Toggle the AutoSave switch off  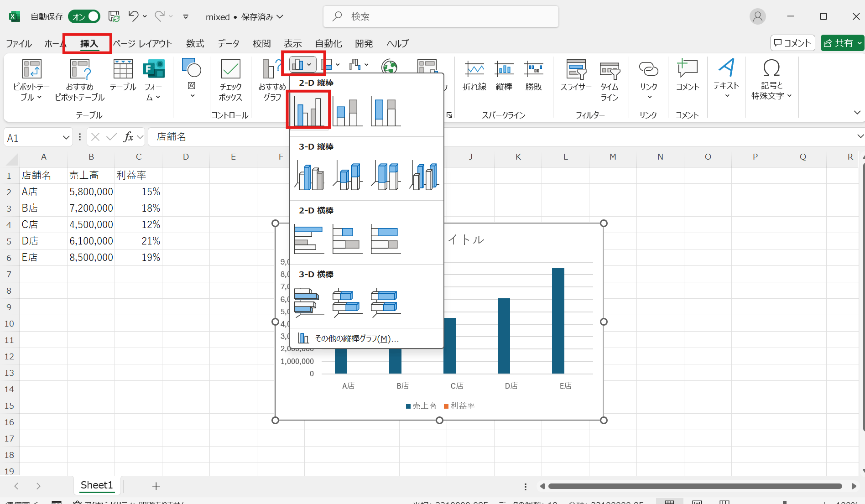pos(84,17)
